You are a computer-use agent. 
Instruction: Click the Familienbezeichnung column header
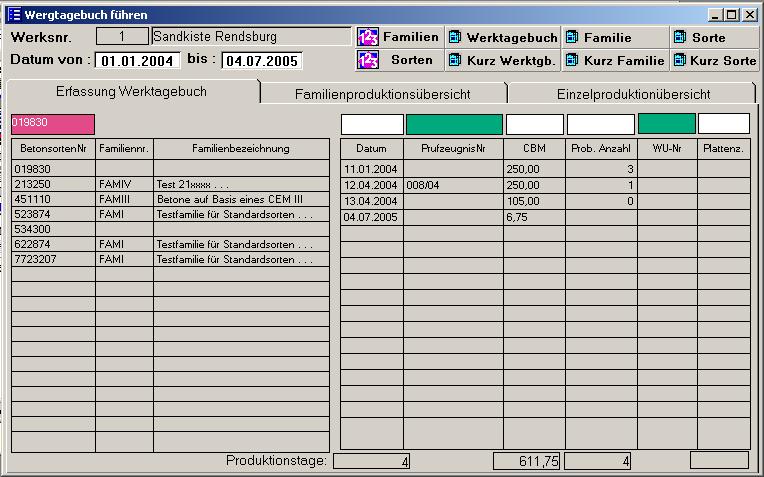point(241,149)
